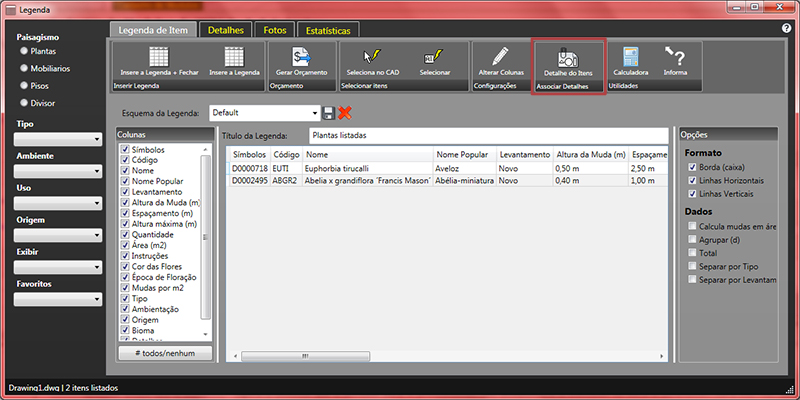
Task: Toggle the Borda (caixa) checkbox
Action: [x=692, y=166]
